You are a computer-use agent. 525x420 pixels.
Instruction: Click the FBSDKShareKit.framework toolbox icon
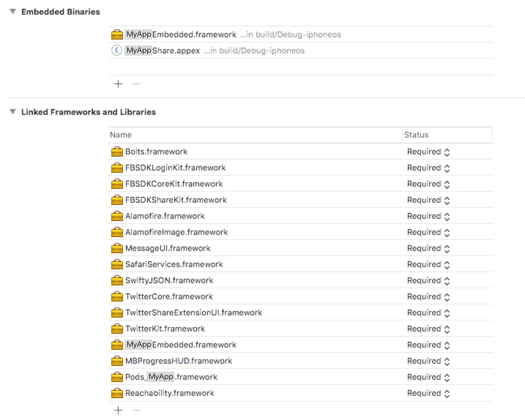point(117,200)
